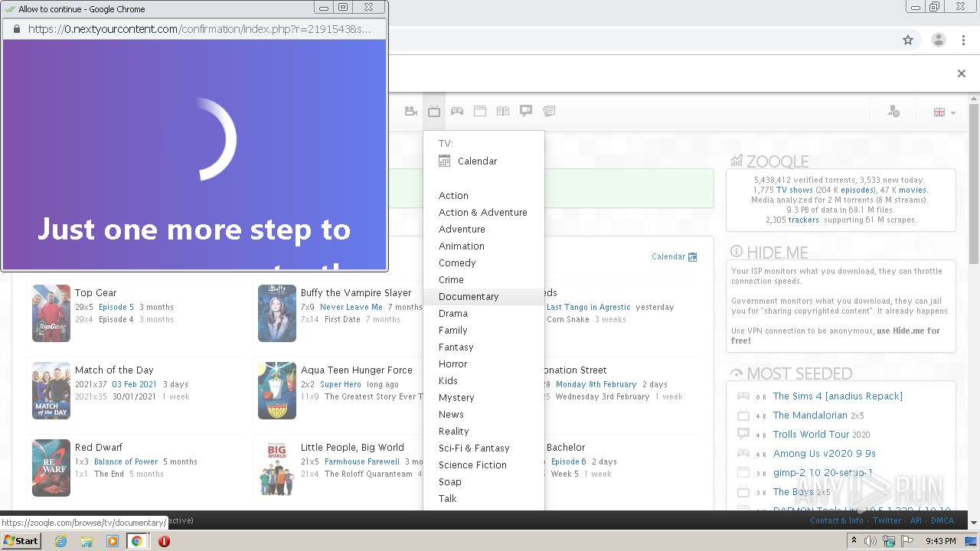Open Balance of Power episode link
Image resolution: width=980 pixels, height=551 pixels.
tap(126, 462)
